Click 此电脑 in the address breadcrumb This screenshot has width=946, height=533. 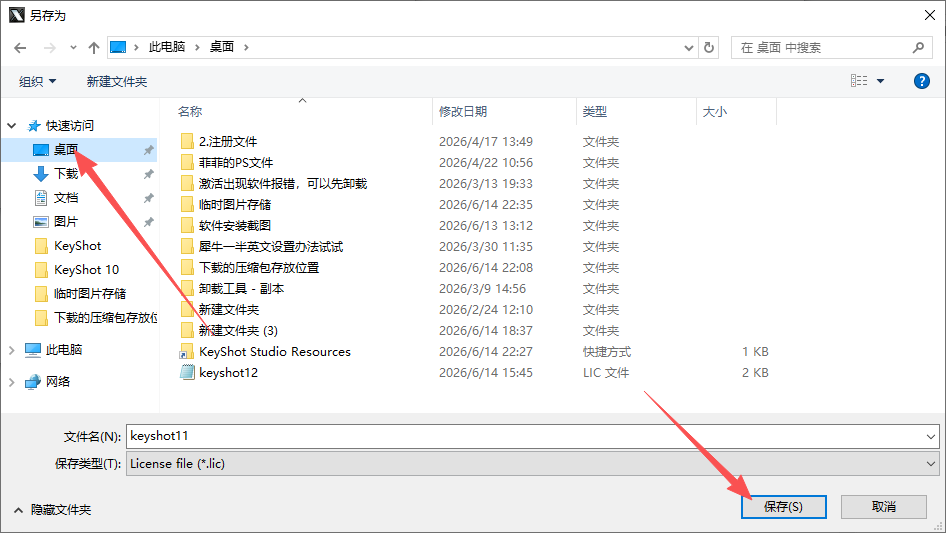click(x=167, y=47)
